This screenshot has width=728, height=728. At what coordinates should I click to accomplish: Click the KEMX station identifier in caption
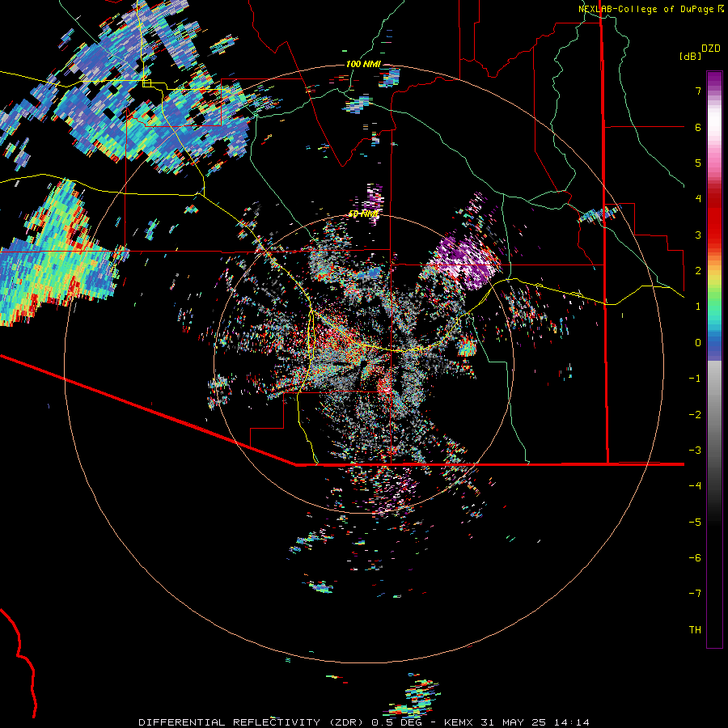click(x=459, y=722)
